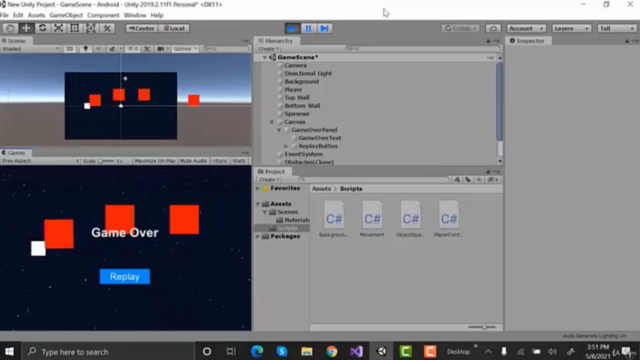
Task: Open Shaded draw mode dropdown
Action: (31, 49)
